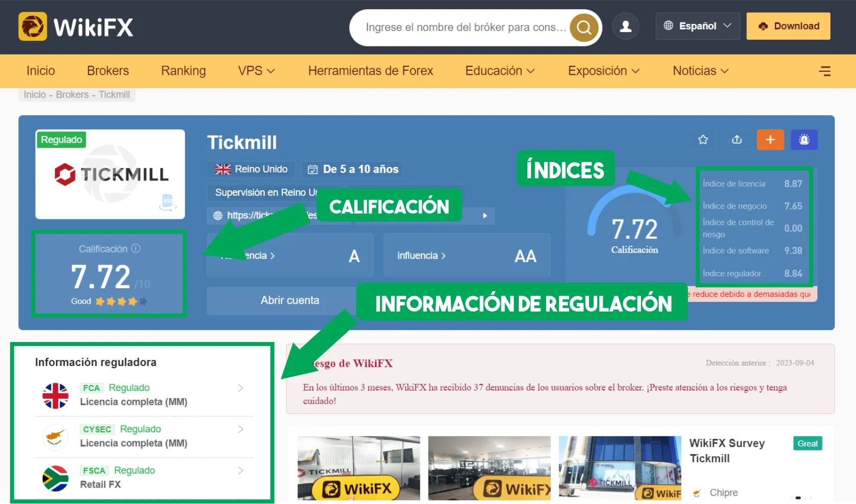856x504 pixels.
Task: Expand the VPS menu
Action: tap(256, 71)
